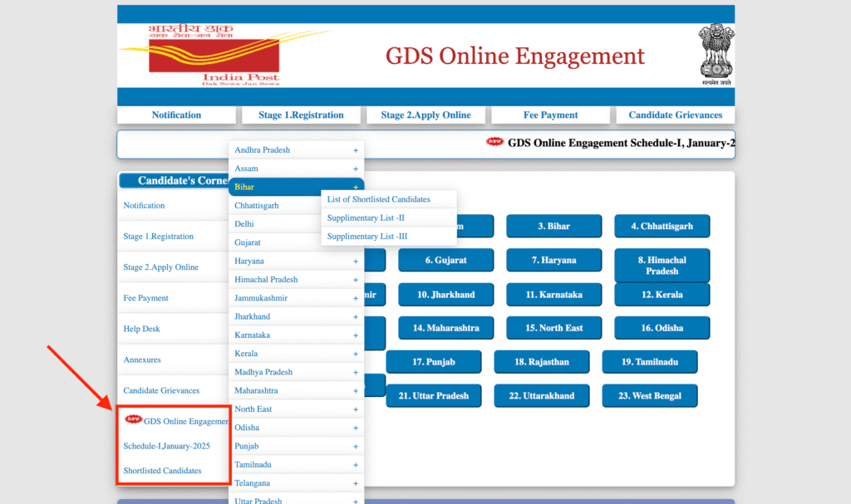Expand Andhra Pradesh plus sign

(x=356, y=150)
